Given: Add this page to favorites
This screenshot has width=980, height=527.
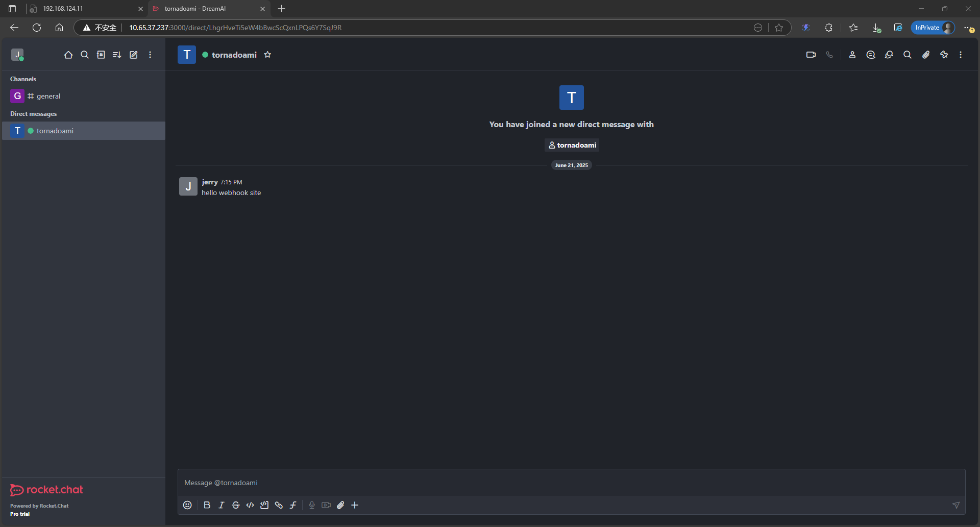Looking at the screenshot, I should point(779,28).
